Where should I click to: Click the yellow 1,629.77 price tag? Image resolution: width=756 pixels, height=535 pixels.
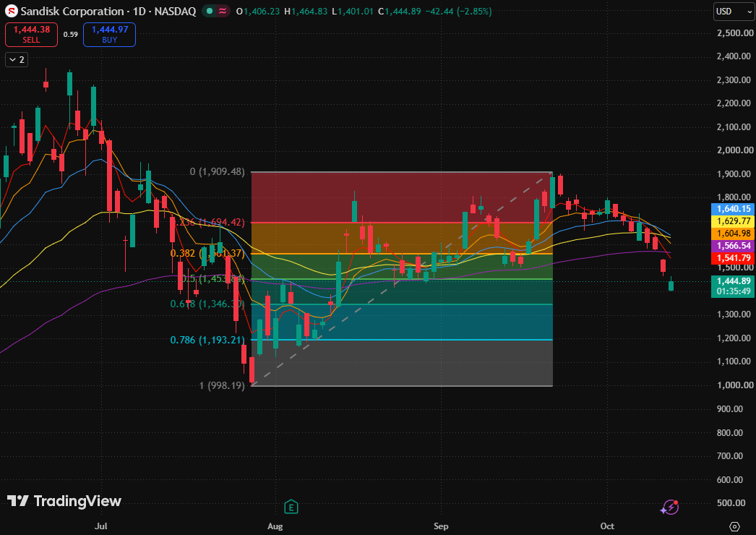(733, 221)
